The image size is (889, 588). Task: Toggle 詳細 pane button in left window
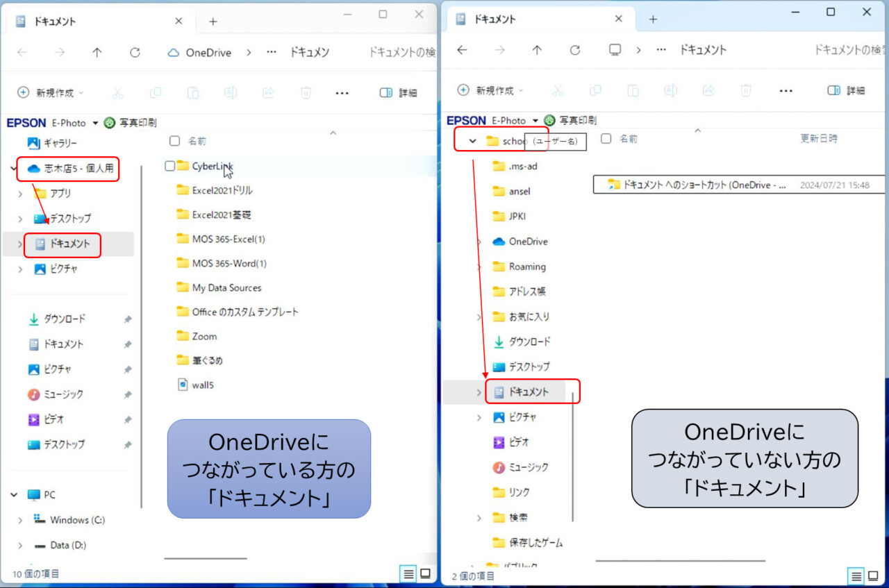click(x=399, y=92)
